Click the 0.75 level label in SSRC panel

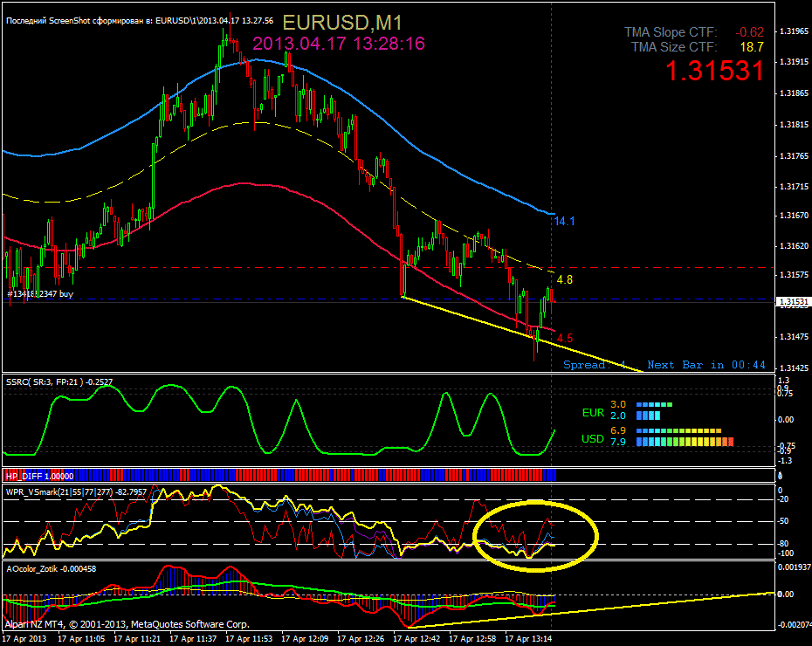tap(785, 394)
